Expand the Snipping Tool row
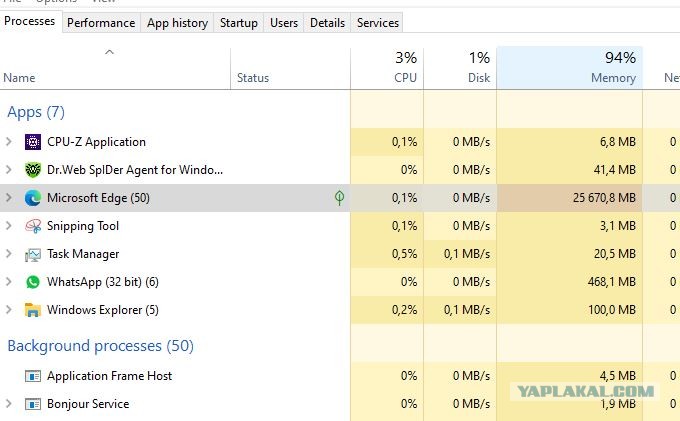 click(9, 226)
